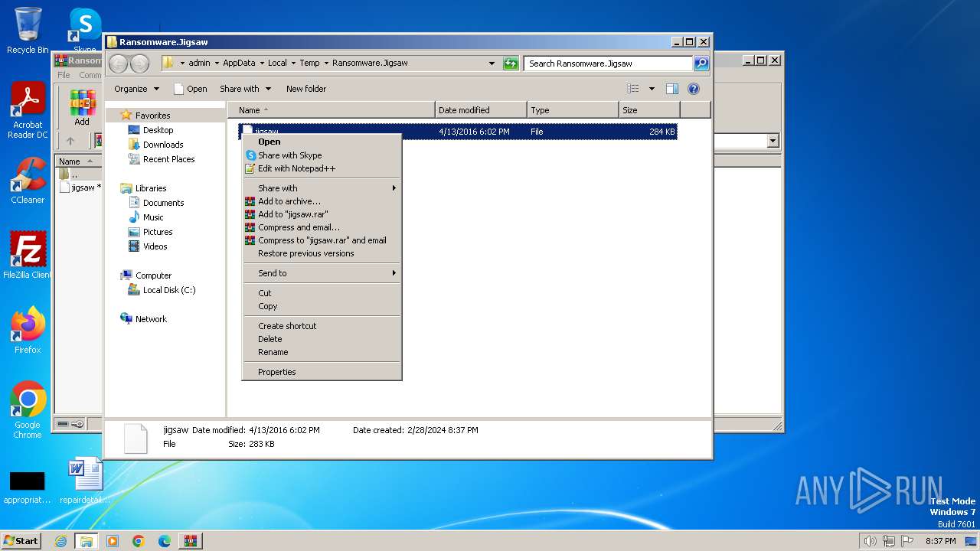Open the Recycle Bin desktop icon
The height and width of the screenshot is (551, 980).
tap(28, 31)
